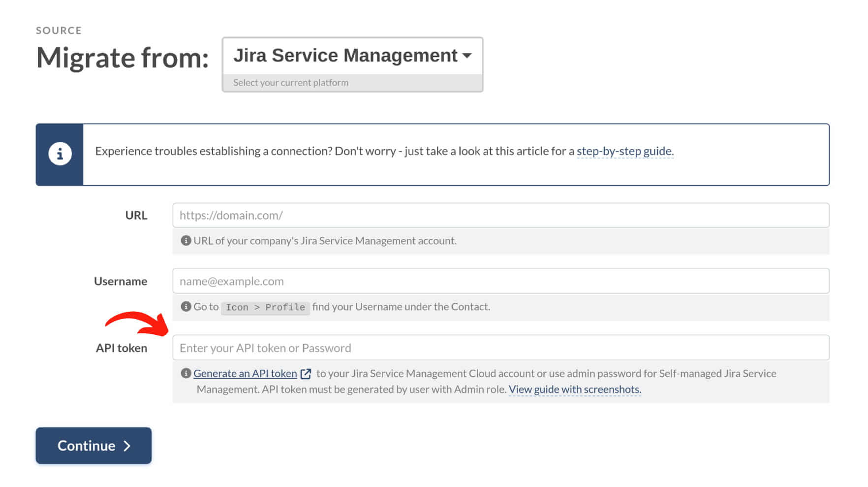Open View guide with screenshots link

pos(575,390)
